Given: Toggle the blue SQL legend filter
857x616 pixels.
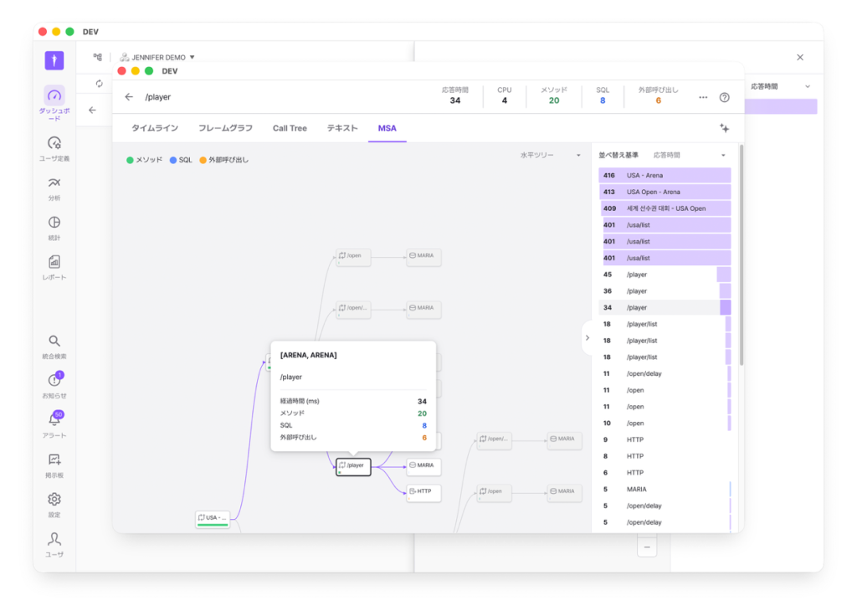Looking at the screenshot, I should coord(181,160).
